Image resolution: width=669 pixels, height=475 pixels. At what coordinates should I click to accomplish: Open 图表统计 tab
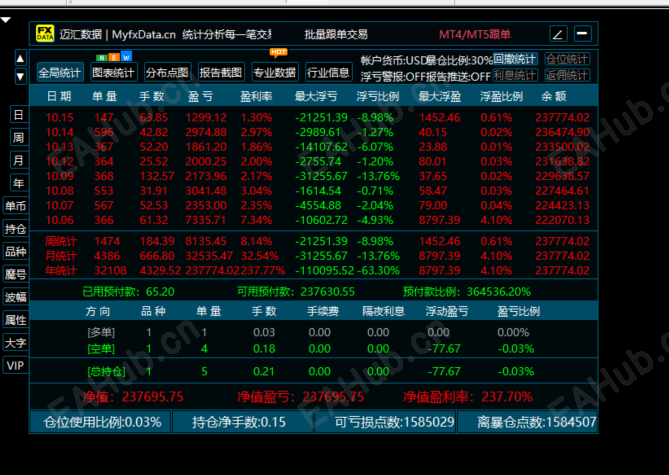click(113, 73)
